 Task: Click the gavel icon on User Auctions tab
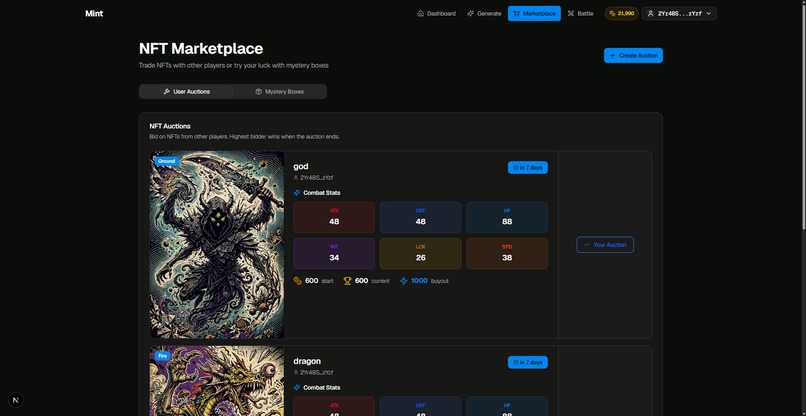(166, 92)
